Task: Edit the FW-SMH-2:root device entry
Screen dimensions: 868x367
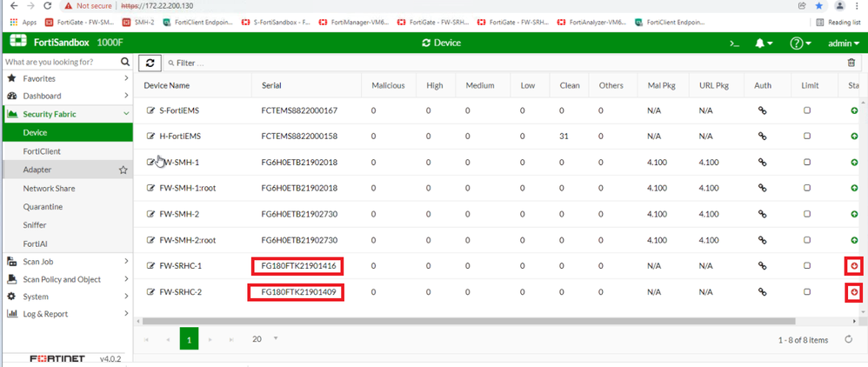Action: tap(150, 240)
